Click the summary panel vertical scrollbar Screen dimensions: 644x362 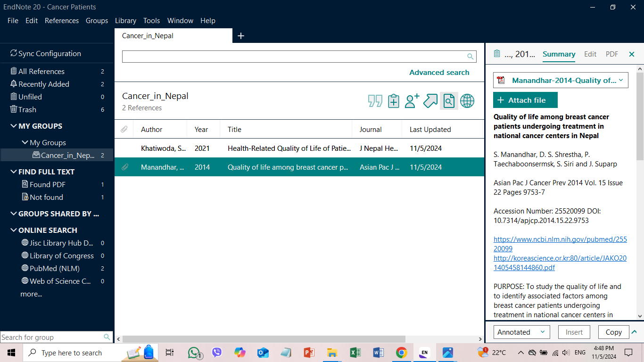click(x=640, y=116)
